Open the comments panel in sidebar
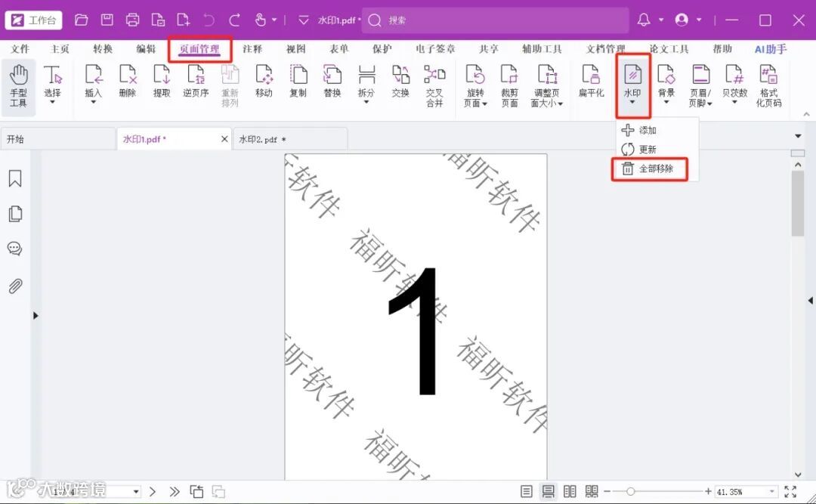This screenshot has height=504, width=816. (x=15, y=249)
